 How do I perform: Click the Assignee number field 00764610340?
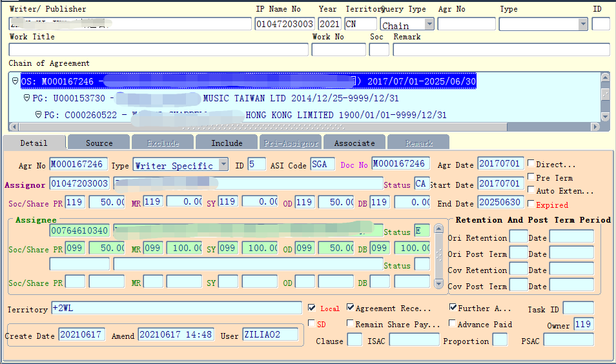pos(80,230)
